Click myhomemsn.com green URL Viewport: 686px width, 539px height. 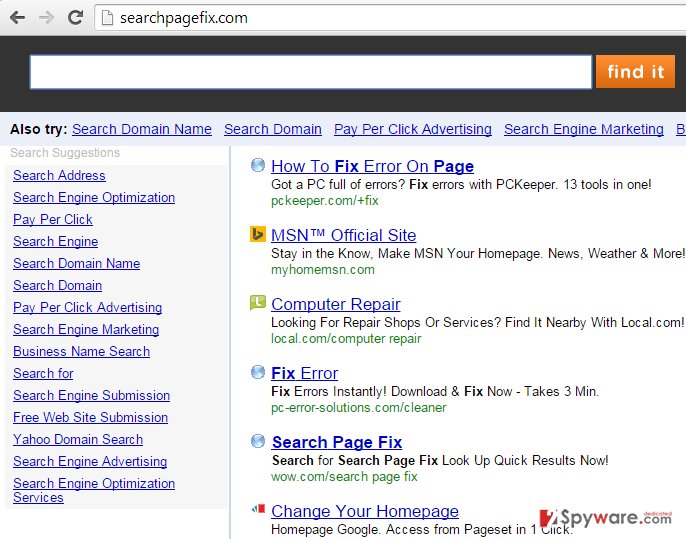[x=323, y=270]
